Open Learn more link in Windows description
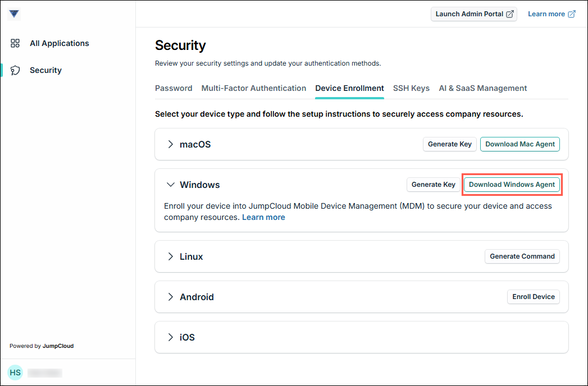 [263, 217]
